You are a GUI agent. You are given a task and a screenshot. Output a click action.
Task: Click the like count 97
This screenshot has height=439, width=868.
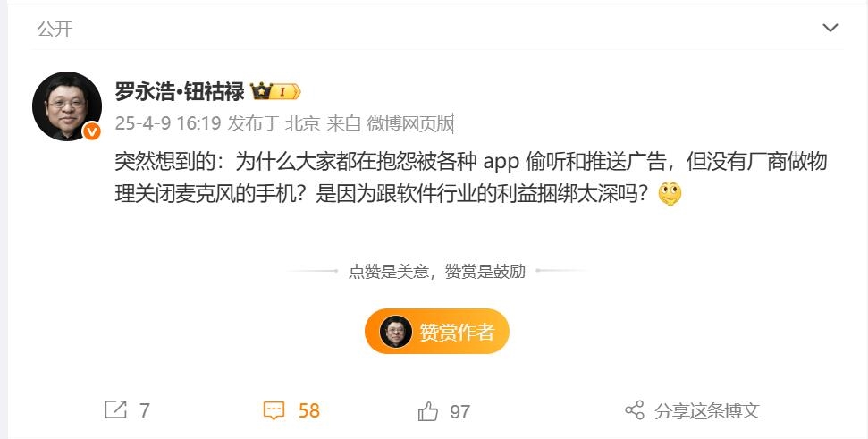pyautogui.click(x=459, y=411)
